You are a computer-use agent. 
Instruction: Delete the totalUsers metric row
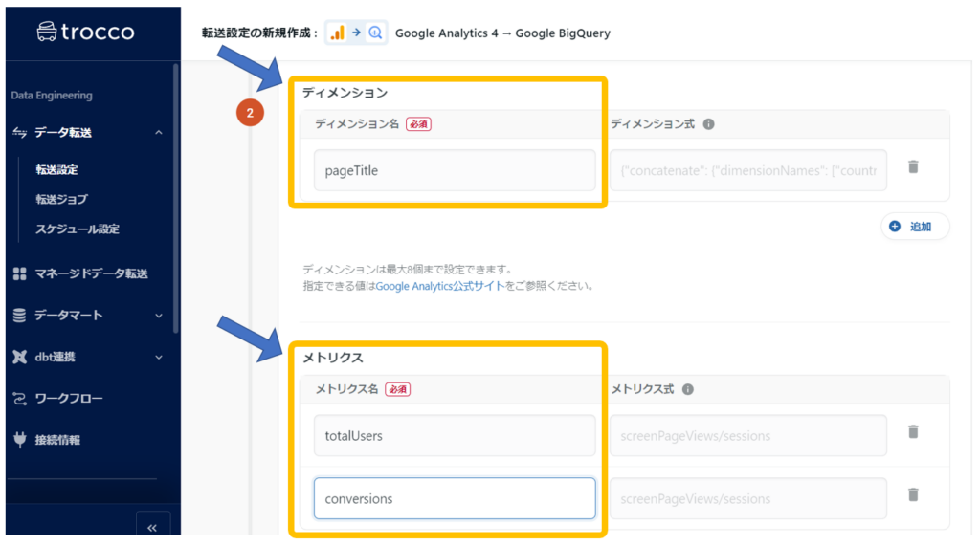(913, 432)
